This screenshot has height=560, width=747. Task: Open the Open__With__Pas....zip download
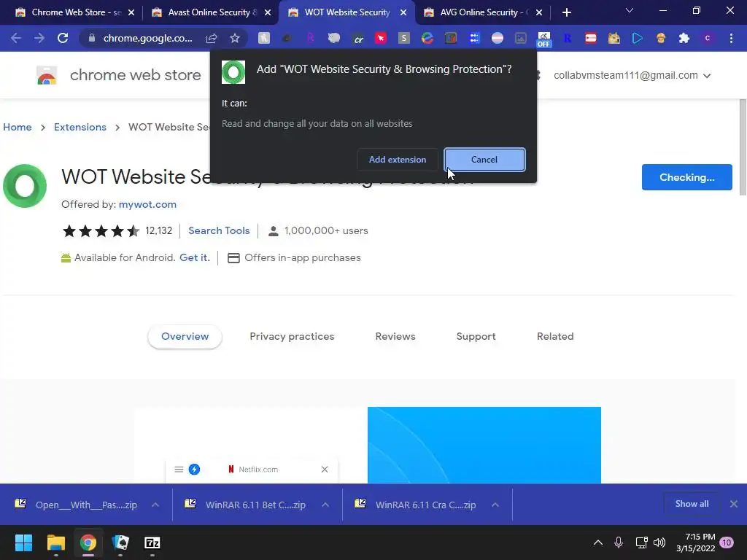[76, 505]
